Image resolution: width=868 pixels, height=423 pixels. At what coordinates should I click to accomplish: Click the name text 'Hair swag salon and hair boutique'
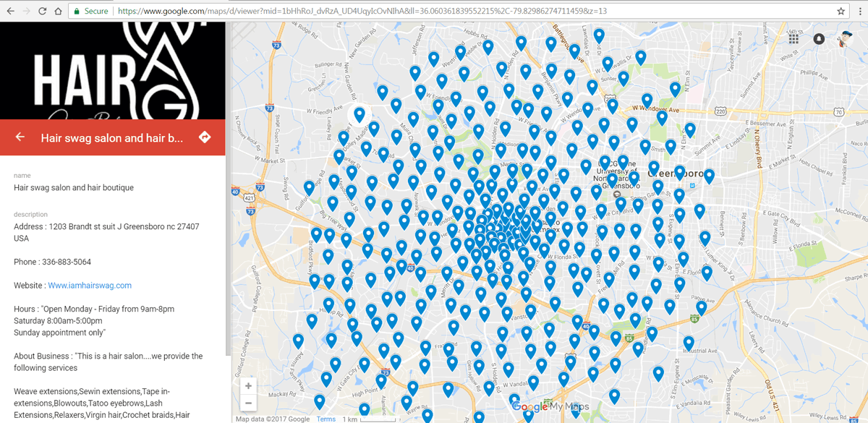pyautogui.click(x=74, y=187)
